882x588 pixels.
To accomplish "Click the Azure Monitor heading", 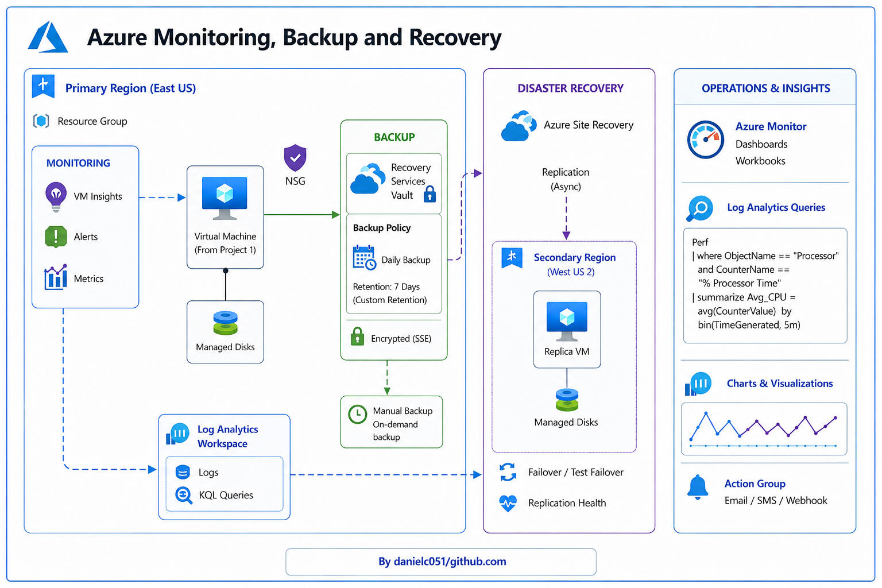I will (x=771, y=126).
